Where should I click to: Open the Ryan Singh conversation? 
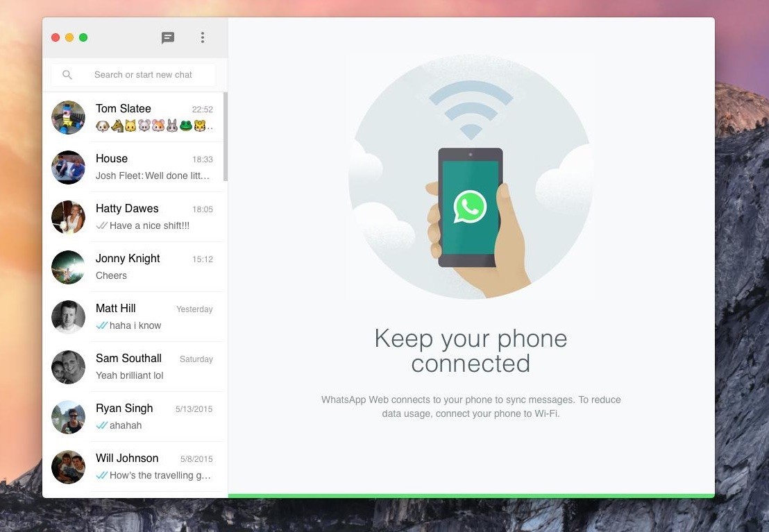133,418
